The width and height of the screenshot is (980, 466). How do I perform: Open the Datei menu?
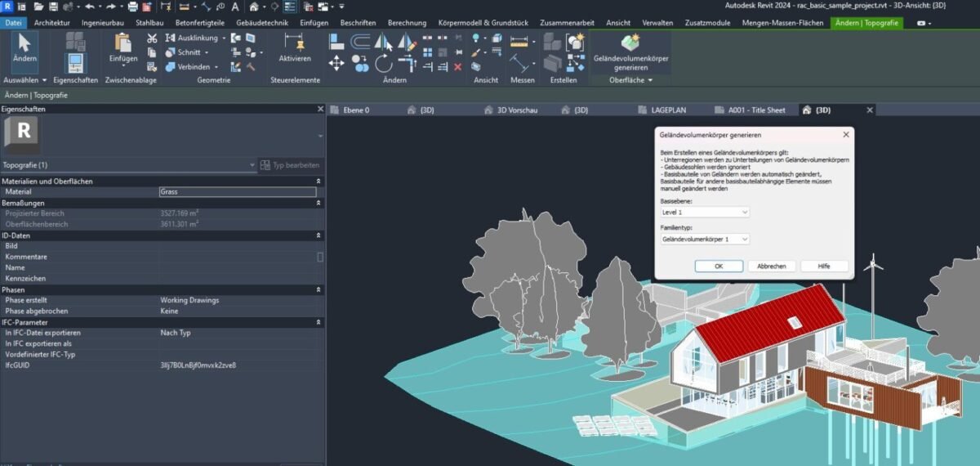pos(13,22)
